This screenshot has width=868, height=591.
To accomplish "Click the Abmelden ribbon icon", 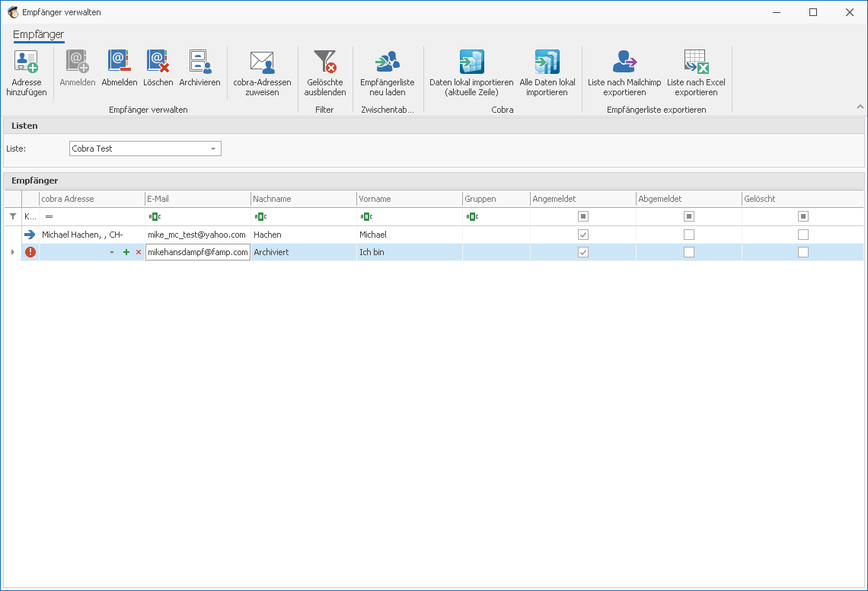I will pos(119,62).
